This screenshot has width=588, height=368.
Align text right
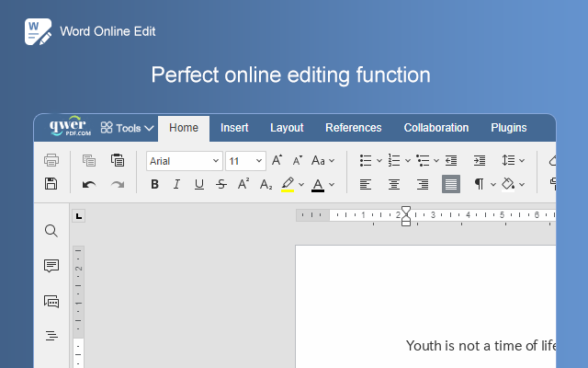tap(423, 184)
